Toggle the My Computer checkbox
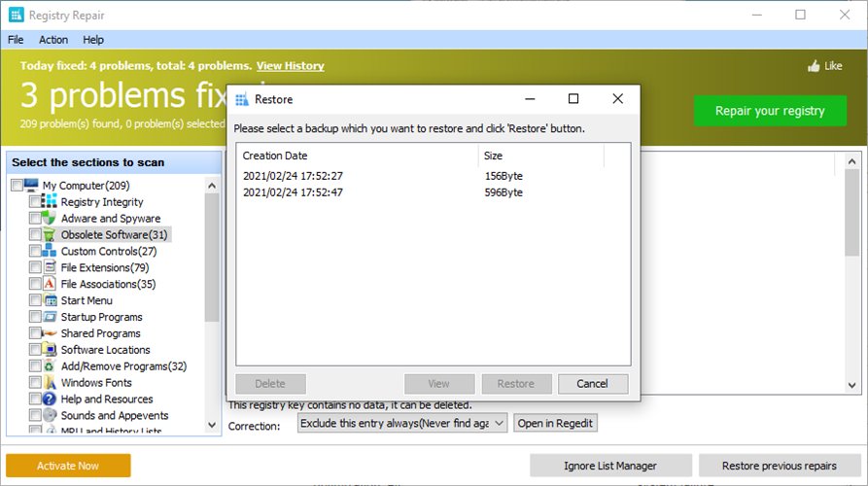868x486 pixels. point(17,185)
